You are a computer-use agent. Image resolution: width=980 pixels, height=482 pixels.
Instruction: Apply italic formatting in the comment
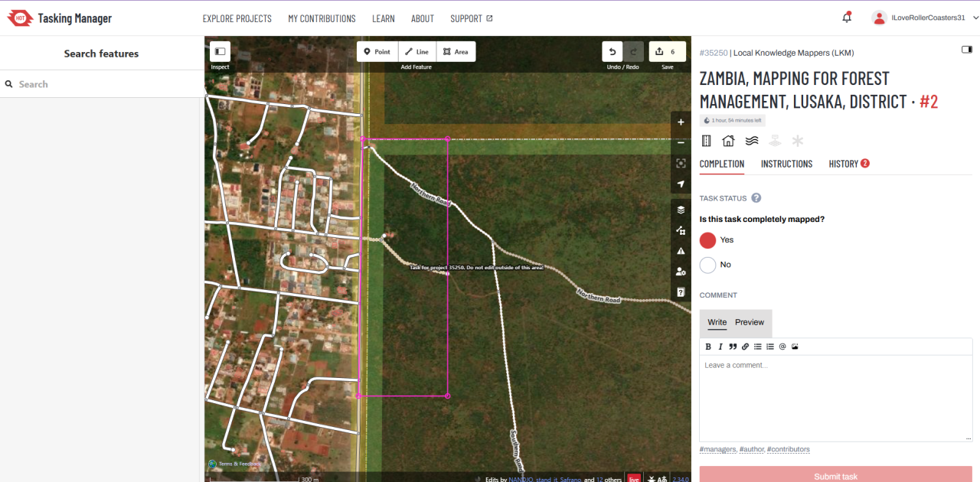(720, 347)
